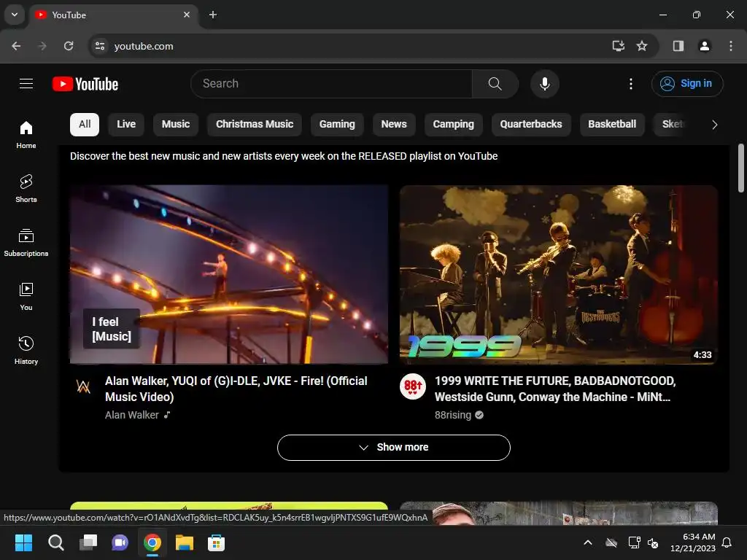Click Alan Walker channel avatar
The width and height of the screenshot is (747, 560).
click(83, 386)
